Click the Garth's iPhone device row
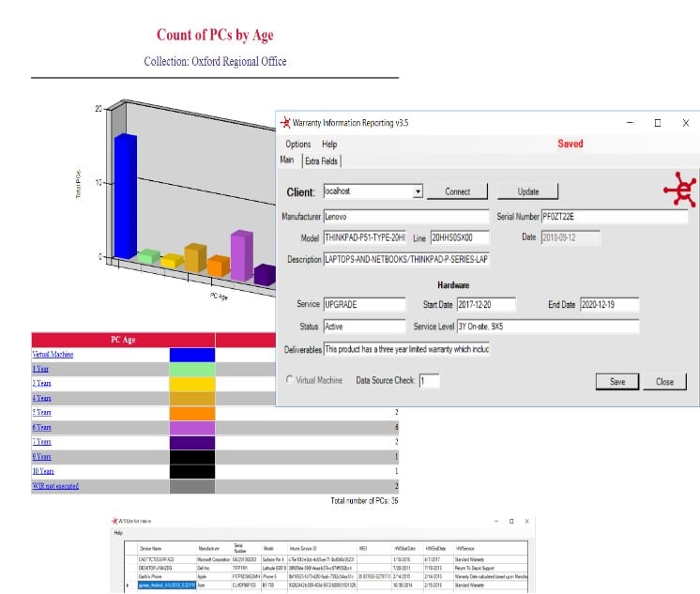Viewport: 700px width, 594px height. [x=327, y=576]
